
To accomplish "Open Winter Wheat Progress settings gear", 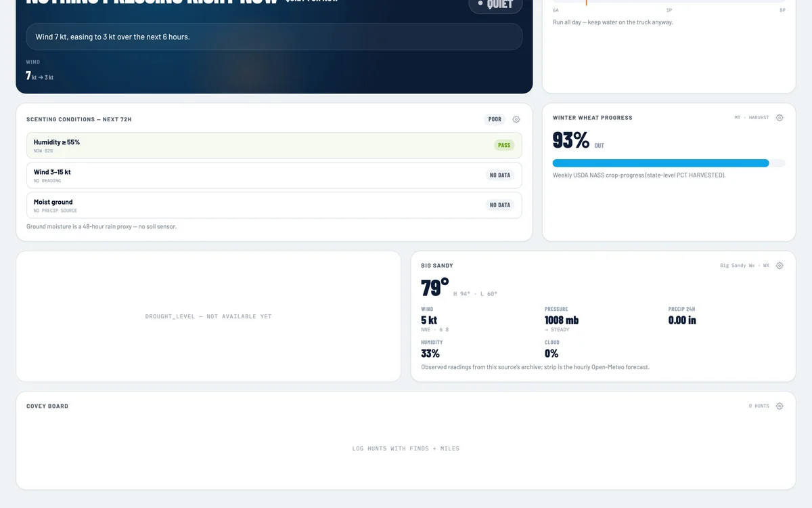I will pyautogui.click(x=780, y=118).
